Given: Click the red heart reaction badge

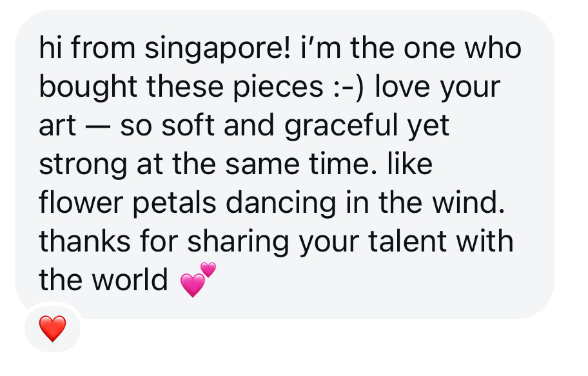Looking at the screenshot, I should [52, 330].
